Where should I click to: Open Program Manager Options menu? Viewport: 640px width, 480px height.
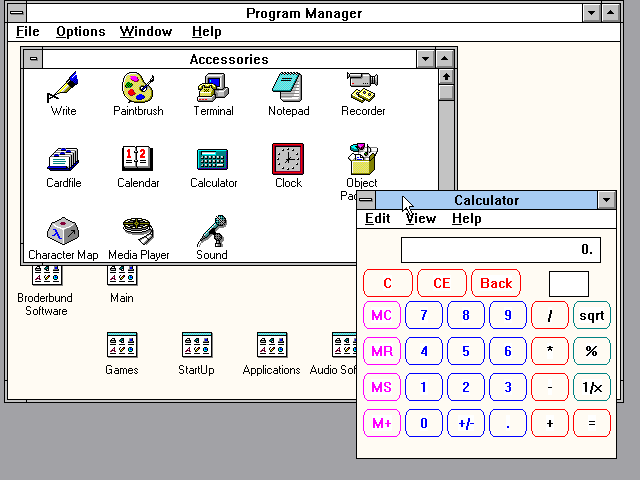pos(80,31)
